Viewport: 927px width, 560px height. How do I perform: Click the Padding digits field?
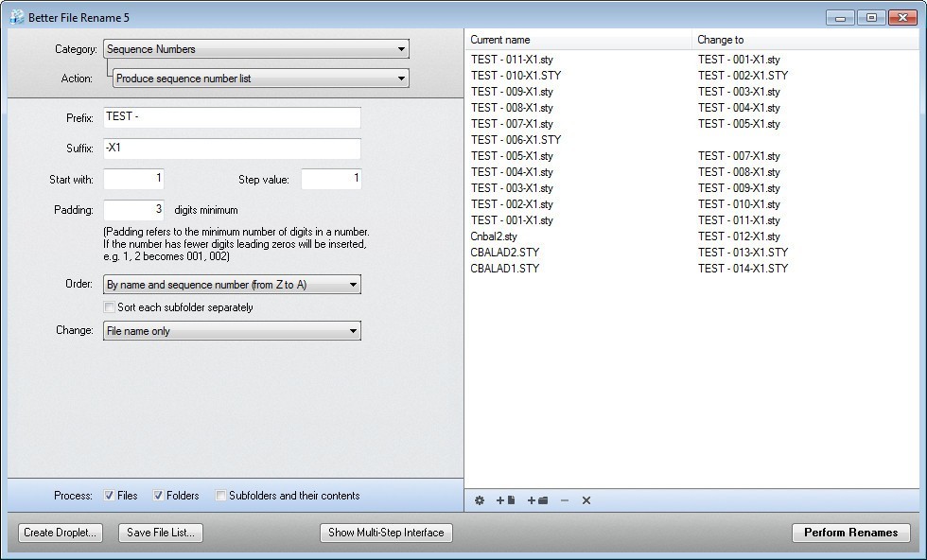click(x=133, y=210)
